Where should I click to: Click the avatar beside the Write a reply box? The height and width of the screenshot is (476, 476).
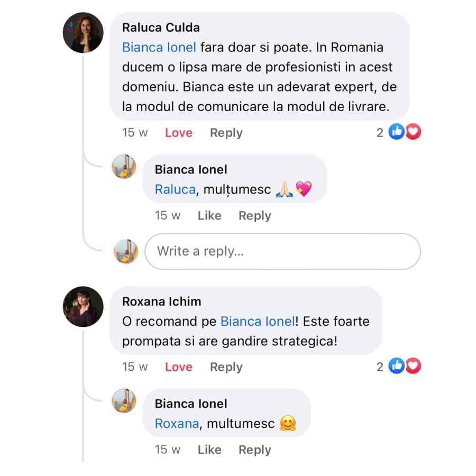coord(126,251)
